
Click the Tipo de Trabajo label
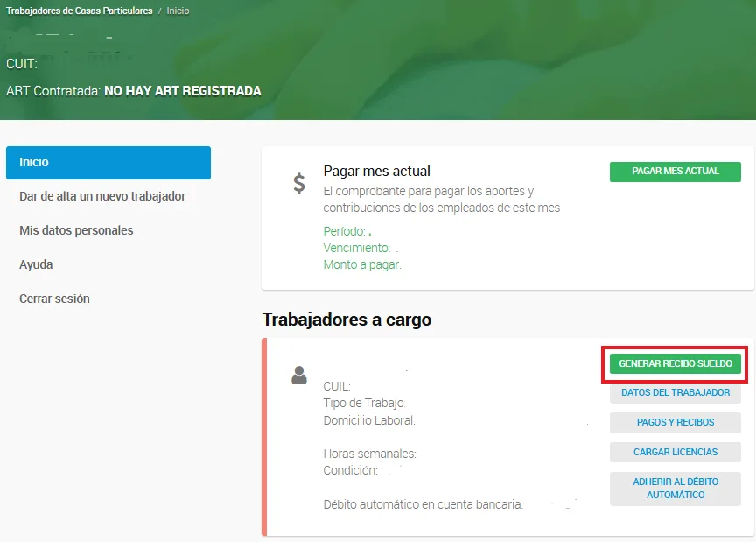click(364, 403)
